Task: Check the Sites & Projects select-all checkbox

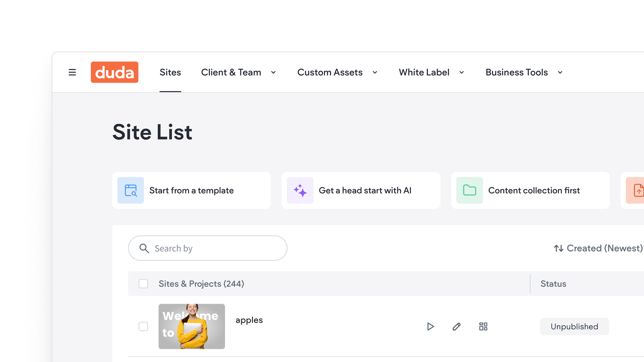Action: coord(143,284)
